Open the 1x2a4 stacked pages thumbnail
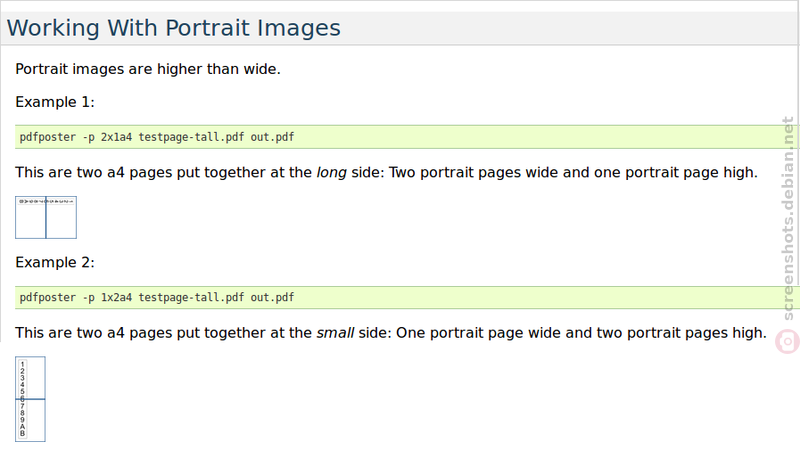The image size is (800, 458). [x=30, y=399]
